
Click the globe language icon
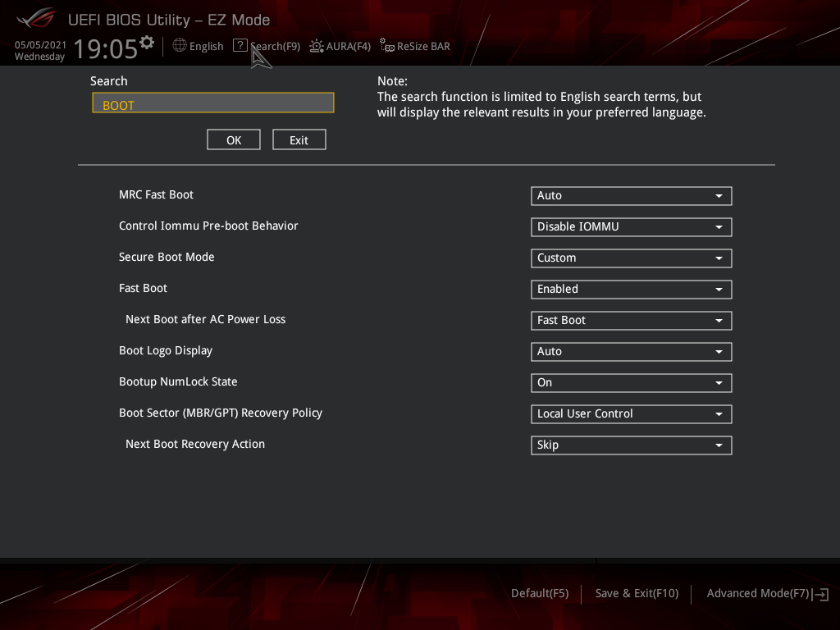[x=180, y=46]
